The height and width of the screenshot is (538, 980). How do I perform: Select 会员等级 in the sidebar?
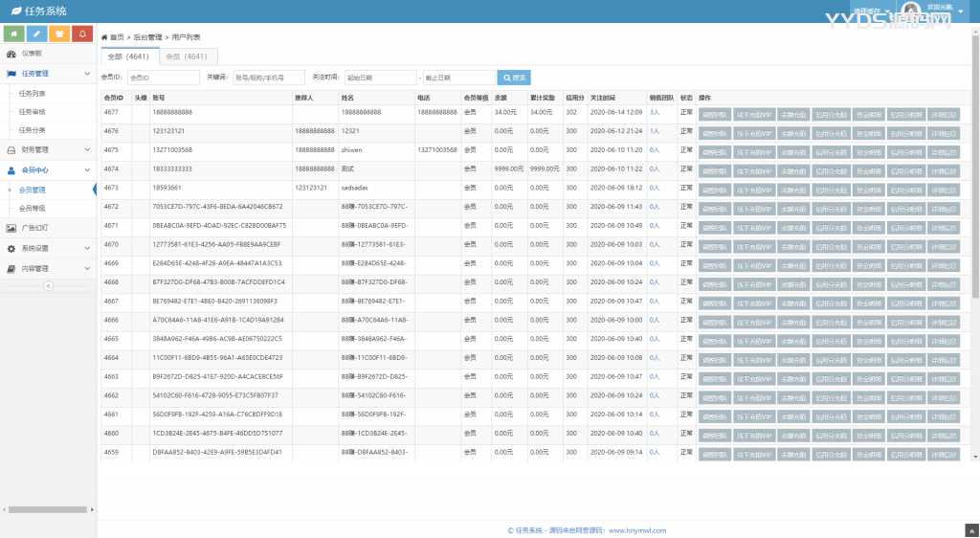coord(33,208)
